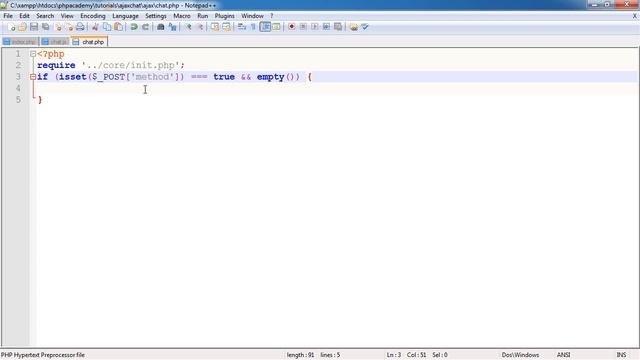Open the ? help menu
The width and height of the screenshot is (640, 360).
click(271, 16)
